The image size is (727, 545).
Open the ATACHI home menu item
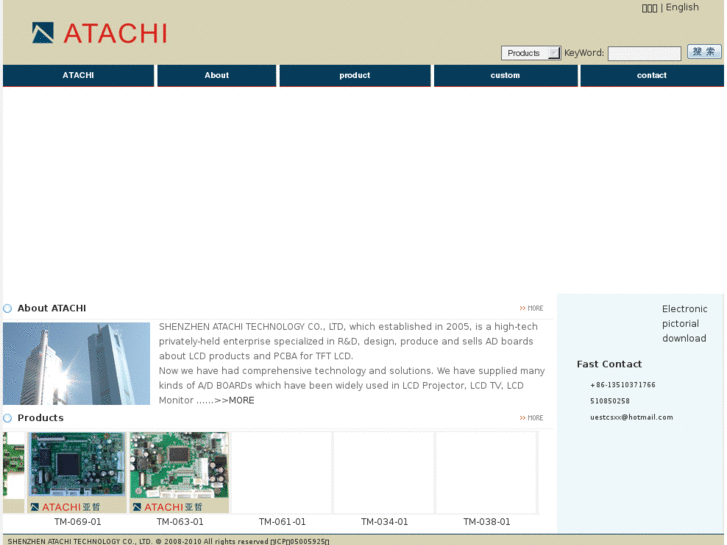78,75
